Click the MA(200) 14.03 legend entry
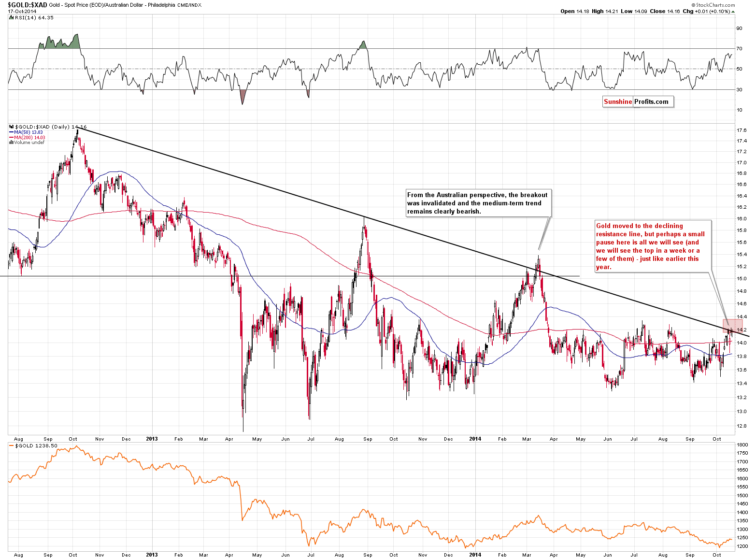This screenshot has width=756, height=559. pyautogui.click(x=29, y=137)
